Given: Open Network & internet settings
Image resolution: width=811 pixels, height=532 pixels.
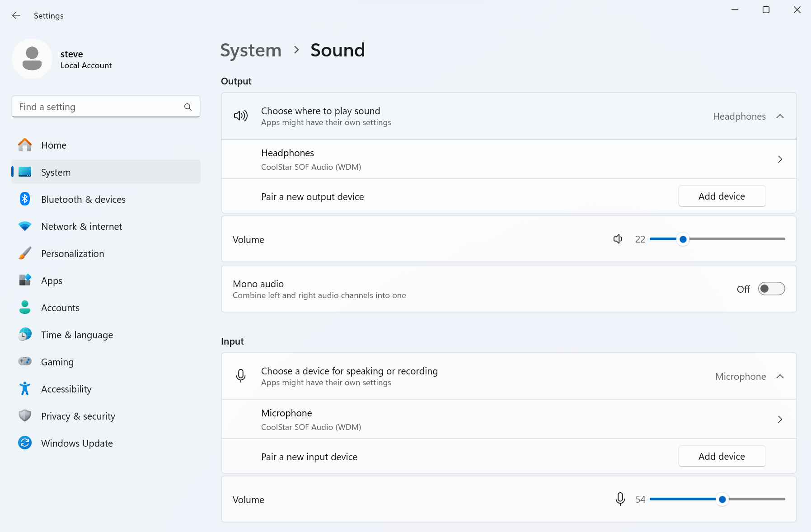Looking at the screenshot, I should [106, 226].
